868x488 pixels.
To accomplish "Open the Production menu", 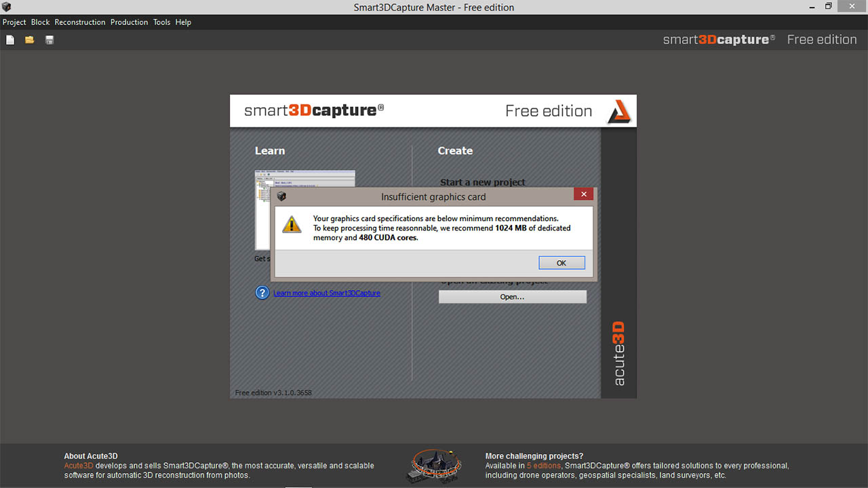I will pyautogui.click(x=129, y=22).
